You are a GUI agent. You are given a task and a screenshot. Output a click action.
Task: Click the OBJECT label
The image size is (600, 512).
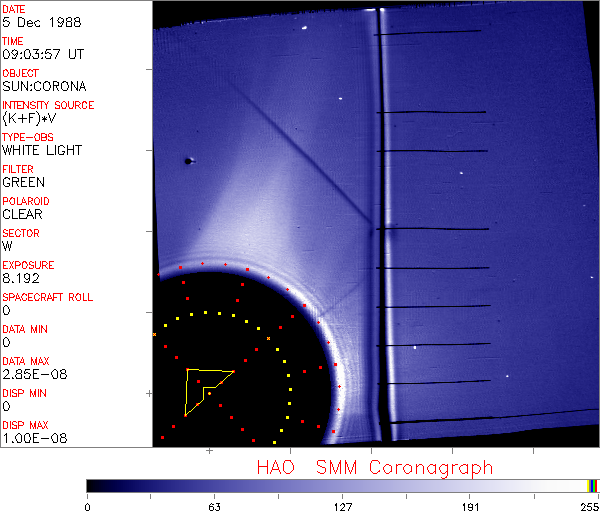[21, 73]
